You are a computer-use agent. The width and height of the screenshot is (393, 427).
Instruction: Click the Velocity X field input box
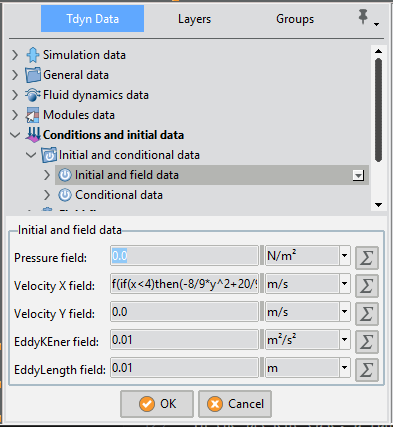pyautogui.click(x=184, y=284)
